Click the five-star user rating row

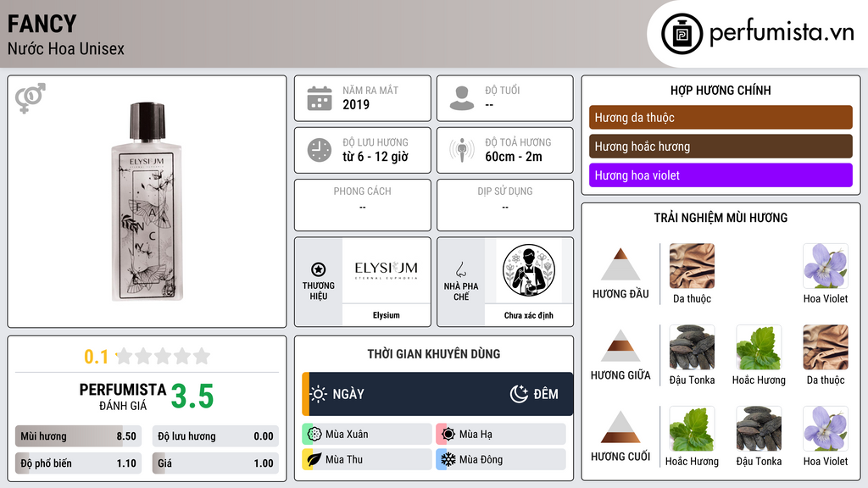click(163, 356)
